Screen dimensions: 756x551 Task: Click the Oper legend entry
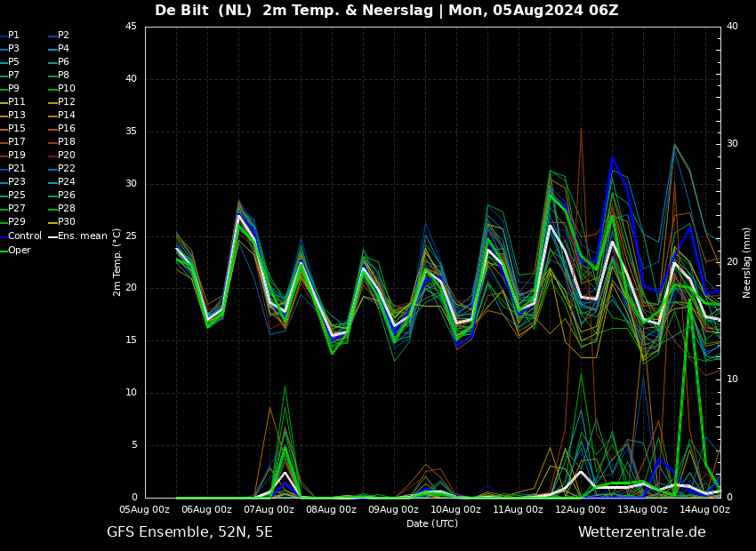pos(19,250)
